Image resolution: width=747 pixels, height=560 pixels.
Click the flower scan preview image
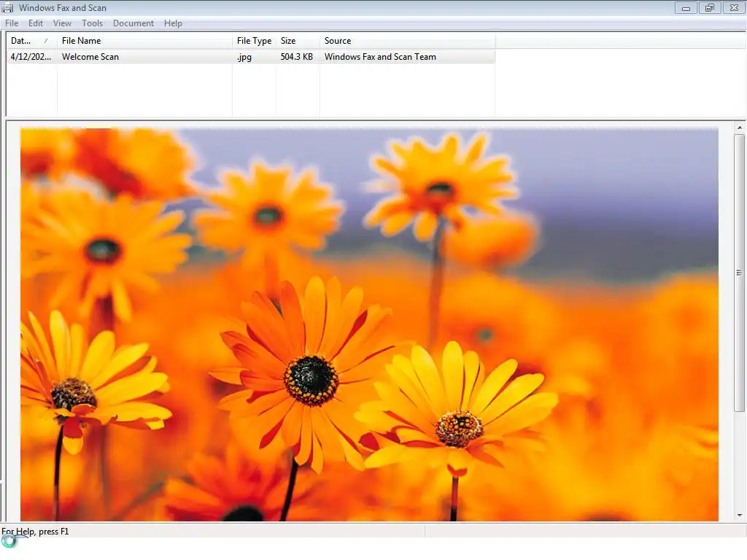tap(369, 324)
